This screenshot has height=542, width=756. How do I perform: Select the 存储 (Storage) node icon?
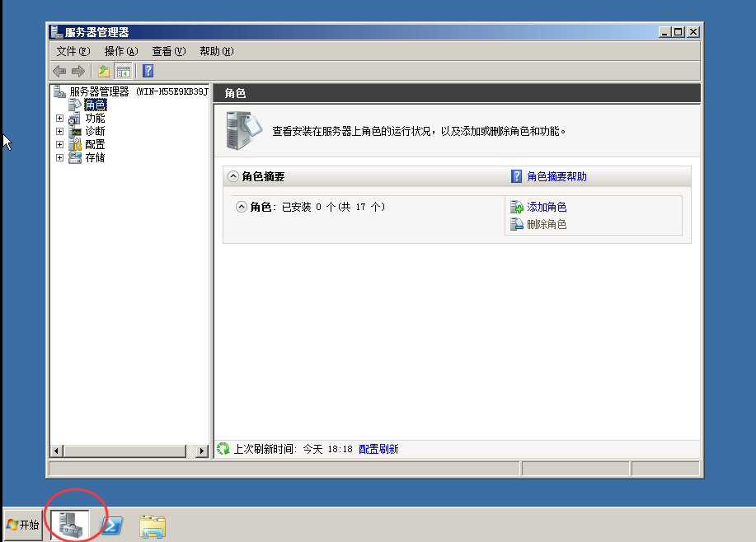click(x=74, y=157)
